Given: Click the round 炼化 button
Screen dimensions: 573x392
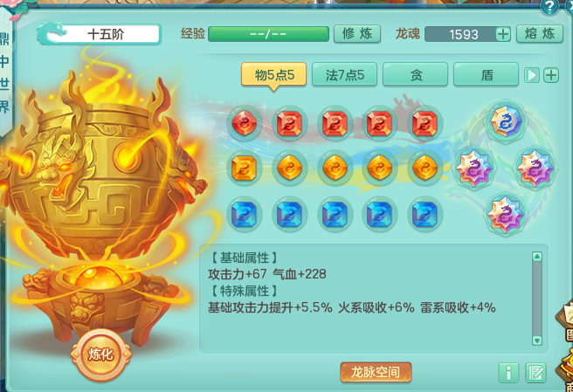Looking at the screenshot, I should [100, 354].
